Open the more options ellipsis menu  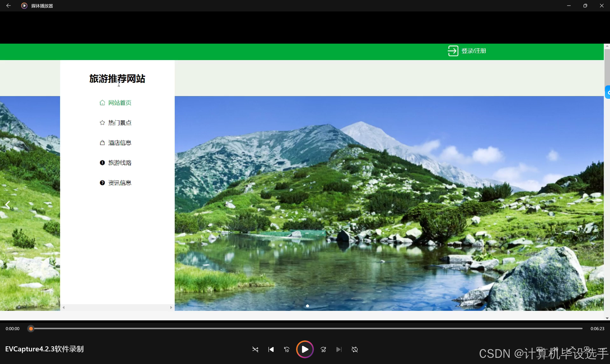(x=602, y=349)
